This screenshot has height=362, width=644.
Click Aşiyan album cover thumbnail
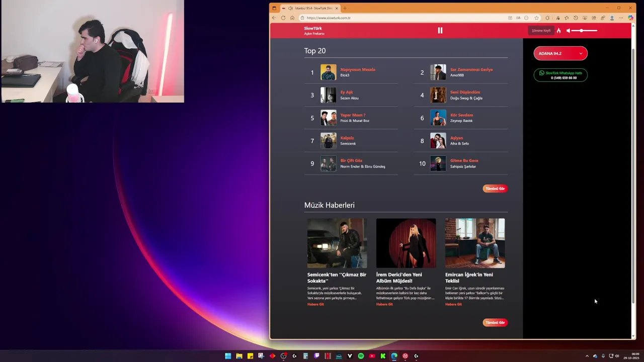[x=438, y=141]
